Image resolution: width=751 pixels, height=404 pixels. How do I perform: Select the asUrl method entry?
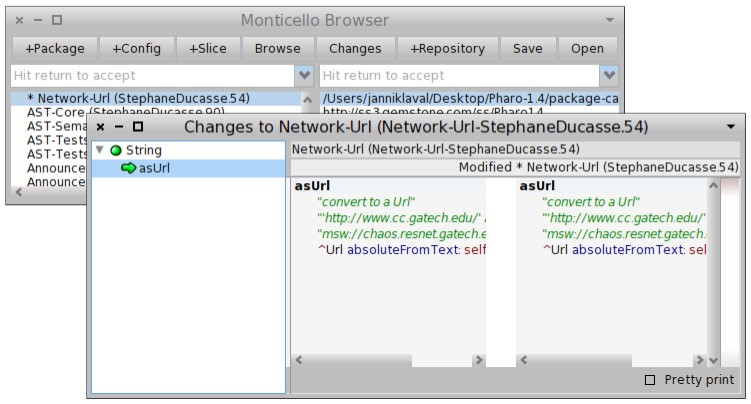(153, 168)
